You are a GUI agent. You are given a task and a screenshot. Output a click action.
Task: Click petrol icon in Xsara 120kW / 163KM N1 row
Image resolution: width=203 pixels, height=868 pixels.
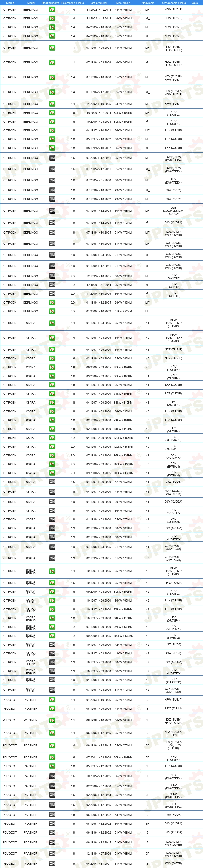point(52,438)
